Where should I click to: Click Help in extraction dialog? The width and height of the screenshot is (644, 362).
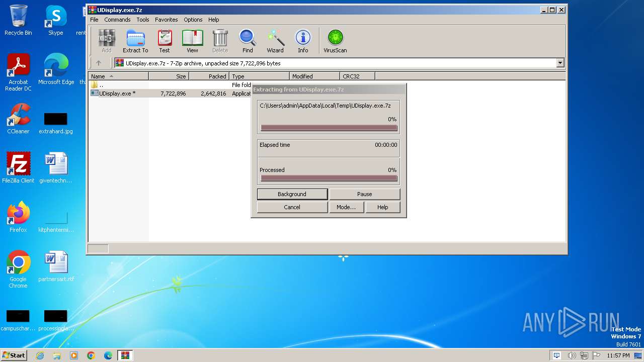[382, 207]
